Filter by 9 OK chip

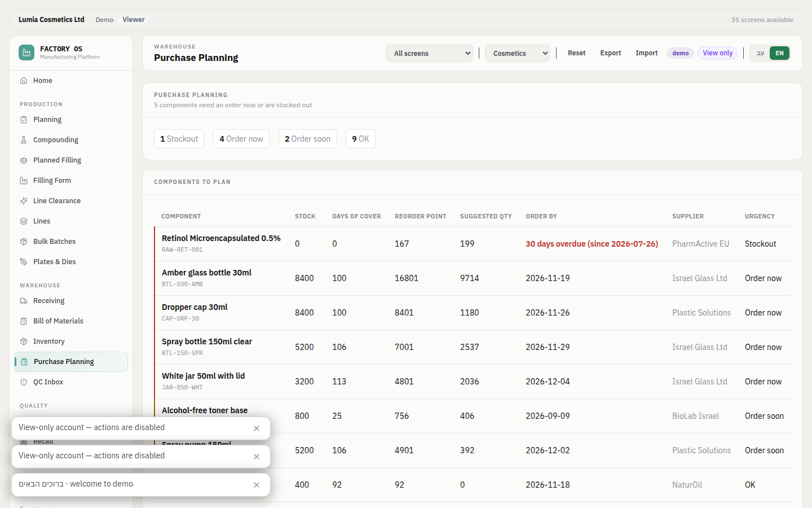[x=360, y=139]
